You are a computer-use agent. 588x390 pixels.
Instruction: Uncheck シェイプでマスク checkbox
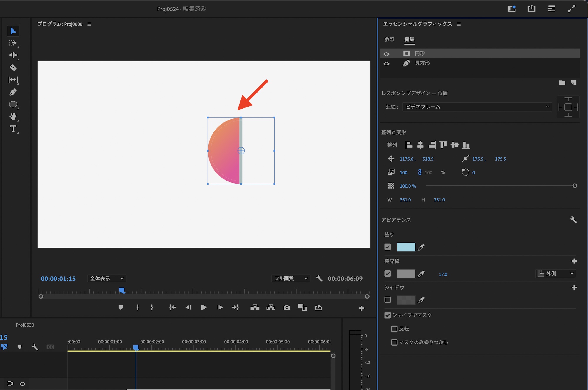pos(387,315)
